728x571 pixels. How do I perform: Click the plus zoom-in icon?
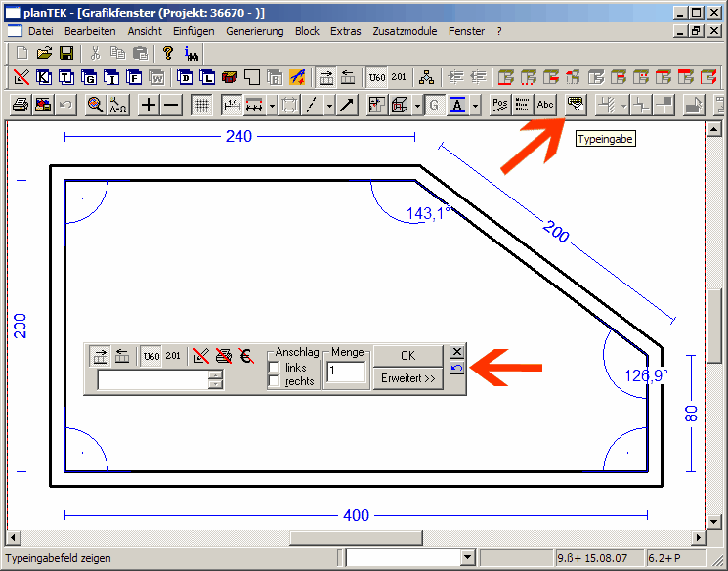click(x=149, y=105)
